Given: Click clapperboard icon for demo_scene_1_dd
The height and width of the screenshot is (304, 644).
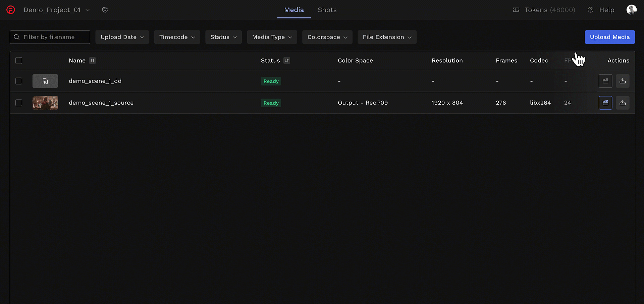Looking at the screenshot, I should [605, 81].
